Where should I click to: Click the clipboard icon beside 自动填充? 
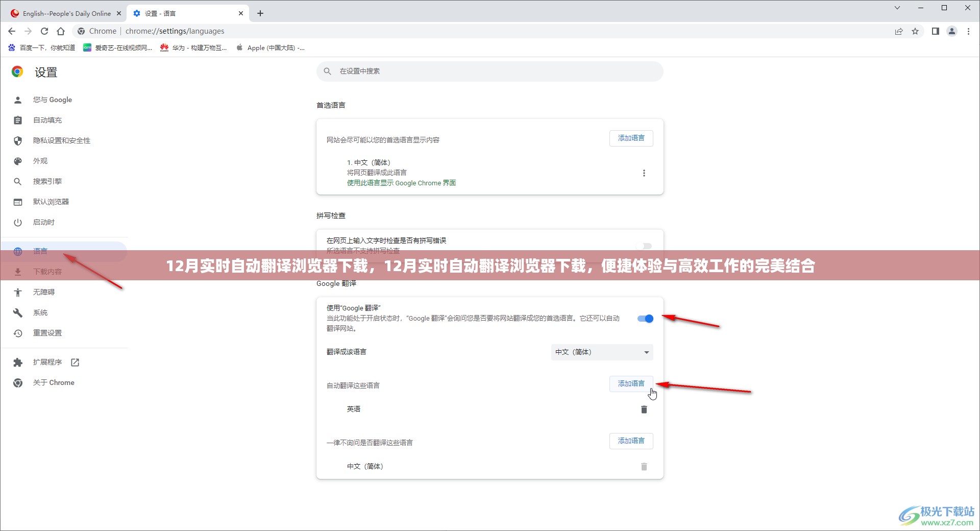point(18,120)
